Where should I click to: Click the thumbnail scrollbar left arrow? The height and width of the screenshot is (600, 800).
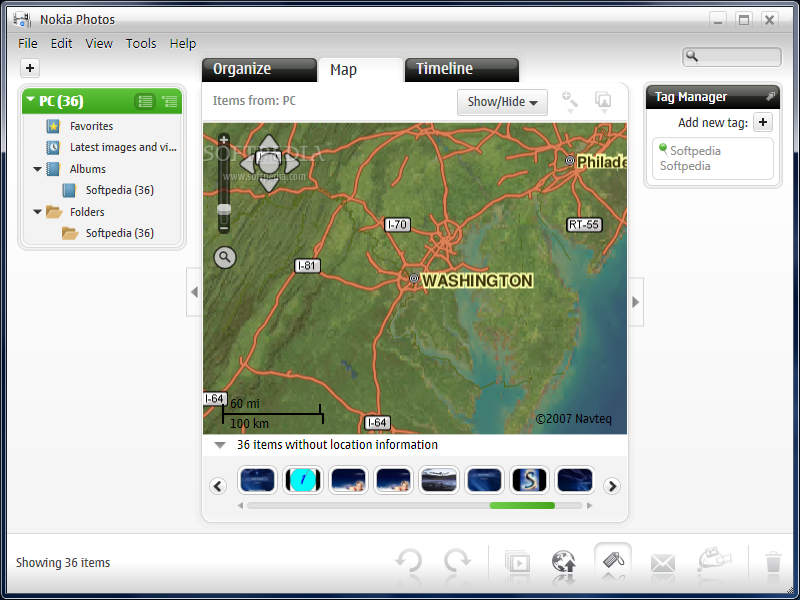[x=240, y=506]
